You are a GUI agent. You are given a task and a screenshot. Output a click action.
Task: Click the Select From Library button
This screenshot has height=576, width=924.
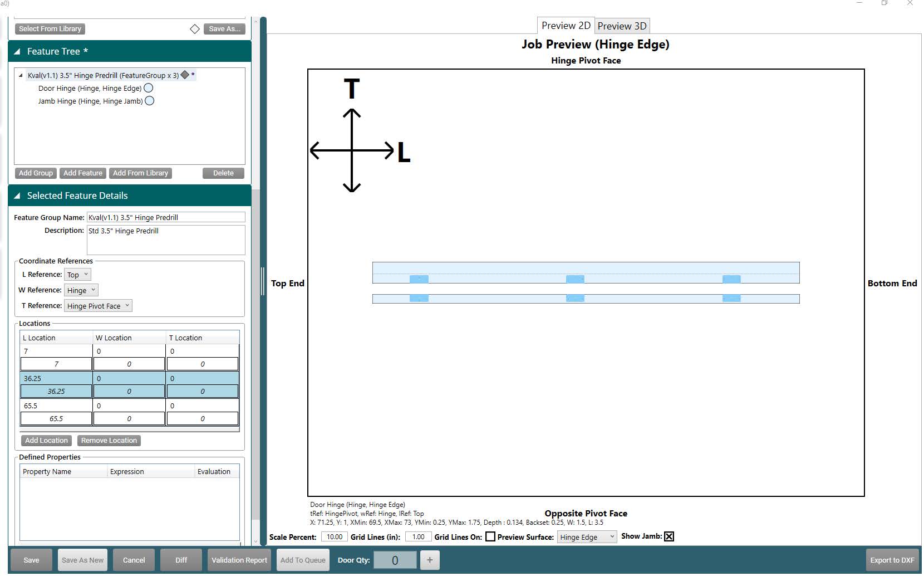(50, 29)
